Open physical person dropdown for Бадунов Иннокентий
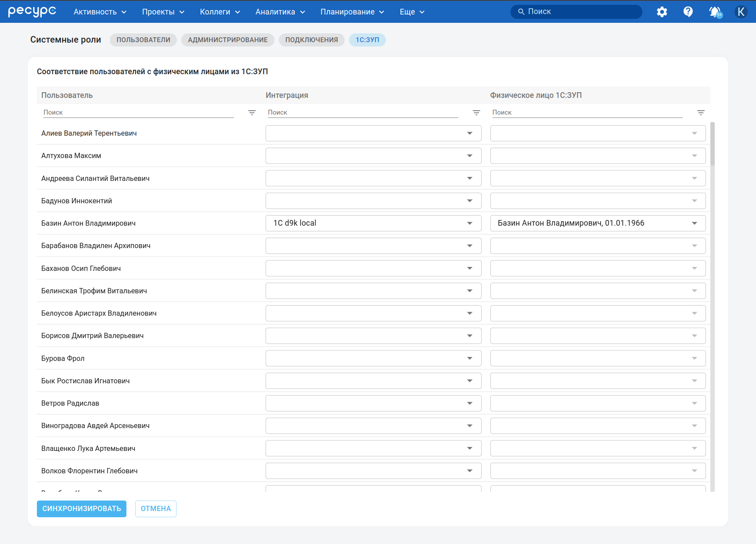Viewport: 756px width, 544px height. point(598,201)
